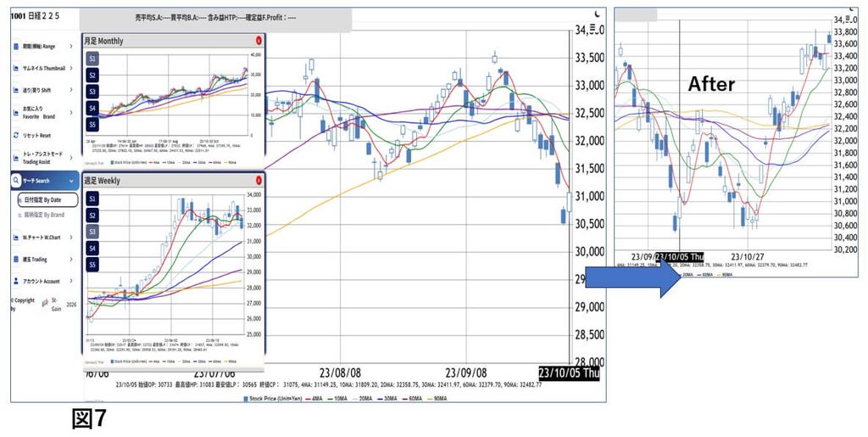Open the Favorite Brand menu label
868x437 pixels.
(x=39, y=113)
